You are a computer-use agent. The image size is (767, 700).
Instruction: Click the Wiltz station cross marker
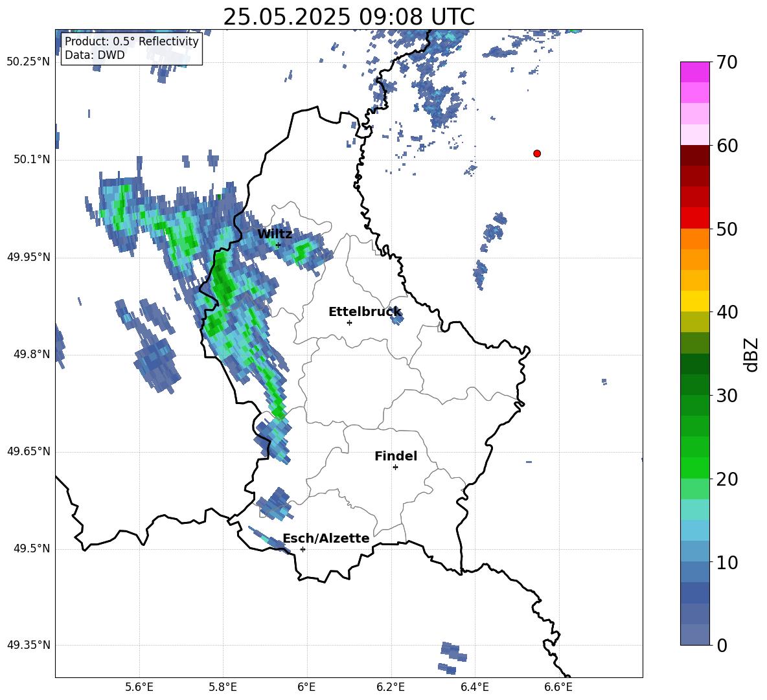[279, 245]
